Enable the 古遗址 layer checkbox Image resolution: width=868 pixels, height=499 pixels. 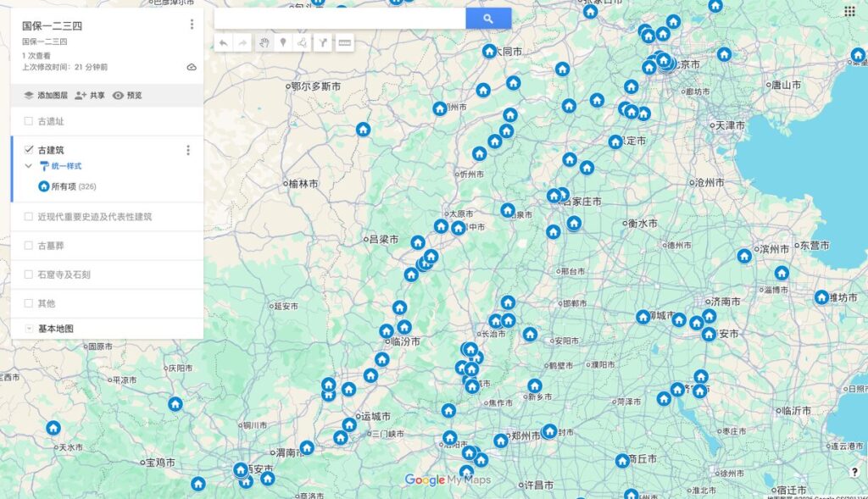29,121
